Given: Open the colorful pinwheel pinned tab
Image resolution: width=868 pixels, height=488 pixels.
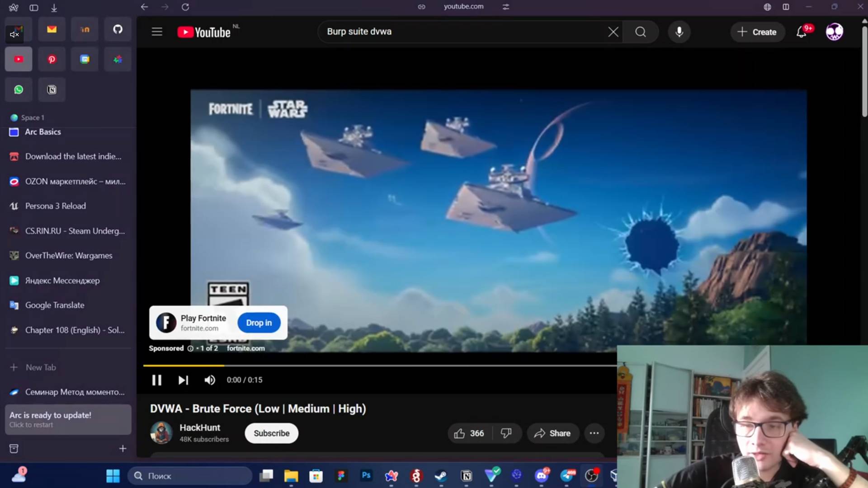Looking at the screenshot, I should point(118,59).
